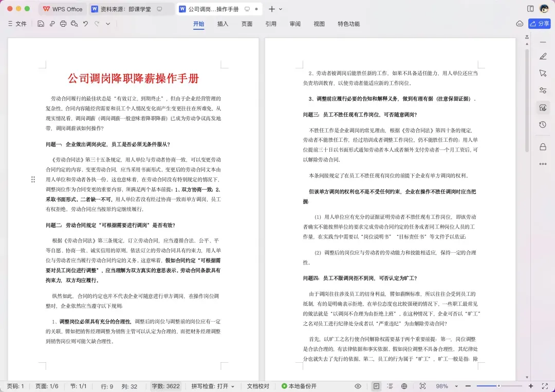Click the 页面: 1/6 status bar entry
This screenshot has height=392, width=555.
point(47,386)
